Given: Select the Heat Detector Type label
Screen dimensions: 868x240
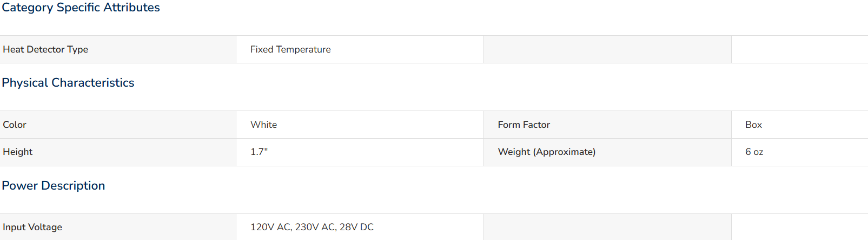Looking at the screenshot, I should tap(45, 49).
